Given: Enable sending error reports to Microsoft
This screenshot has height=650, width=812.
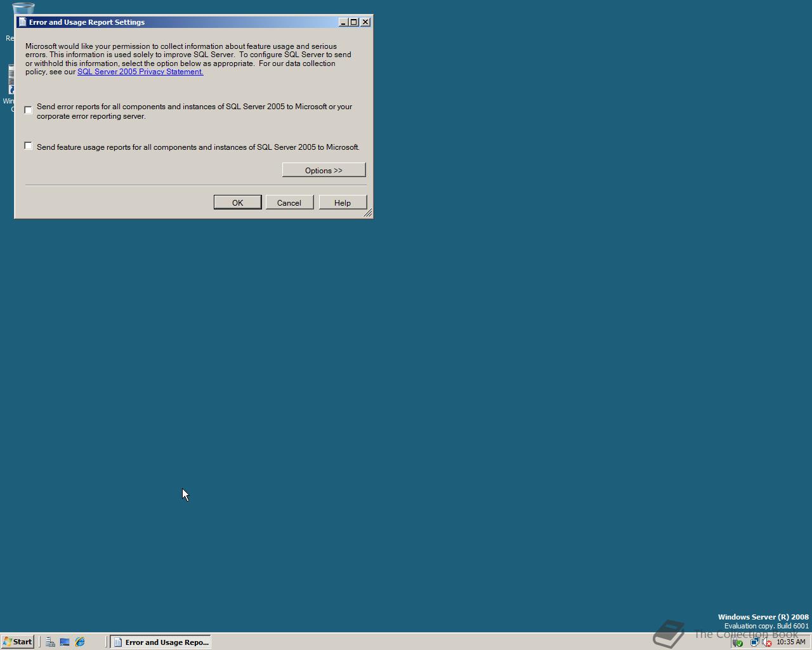Looking at the screenshot, I should pos(28,110).
